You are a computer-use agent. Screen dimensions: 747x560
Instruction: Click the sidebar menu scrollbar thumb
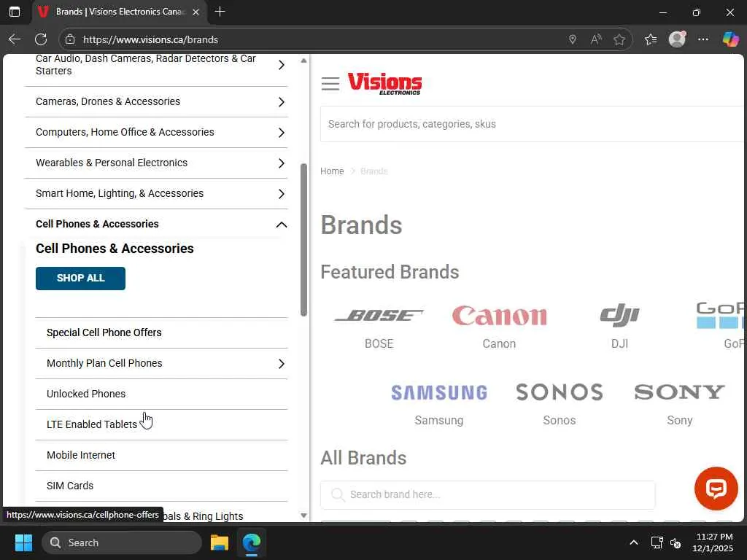coord(304,240)
